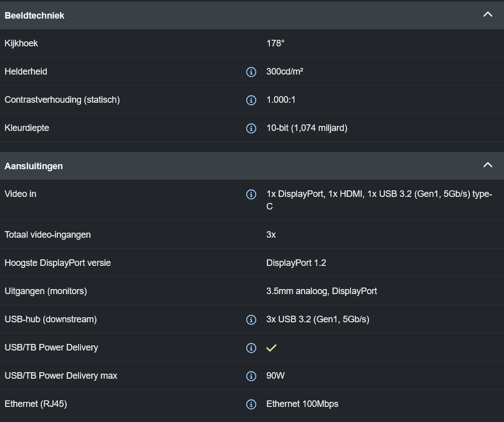Click the DisplayPort 1.2 value
The width and height of the screenshot is (504, 422).
coord(296,263)
